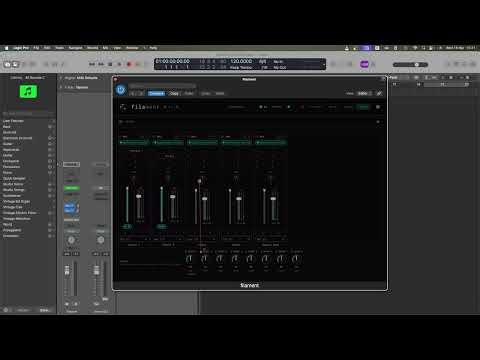Screen dimensions: 480x360
Task: Click the last knob in filament bottom row
Action: click(296, 259)
